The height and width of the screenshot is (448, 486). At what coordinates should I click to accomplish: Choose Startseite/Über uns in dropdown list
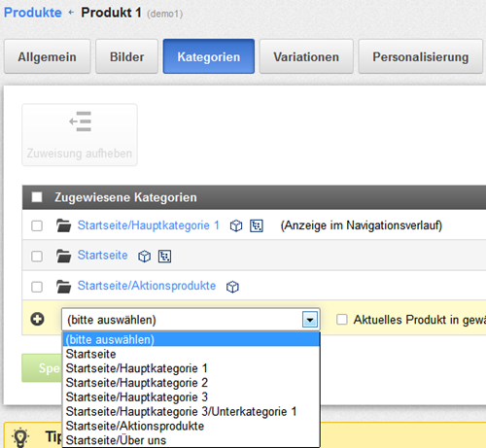tap(191, 440)
